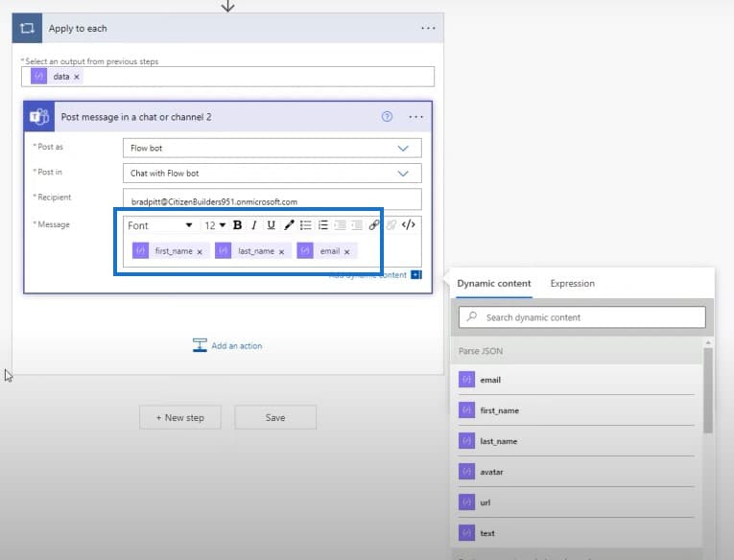Insert a hyperlink in the message
The width and height of the screenshot is (734, 560).
point(373,225)
